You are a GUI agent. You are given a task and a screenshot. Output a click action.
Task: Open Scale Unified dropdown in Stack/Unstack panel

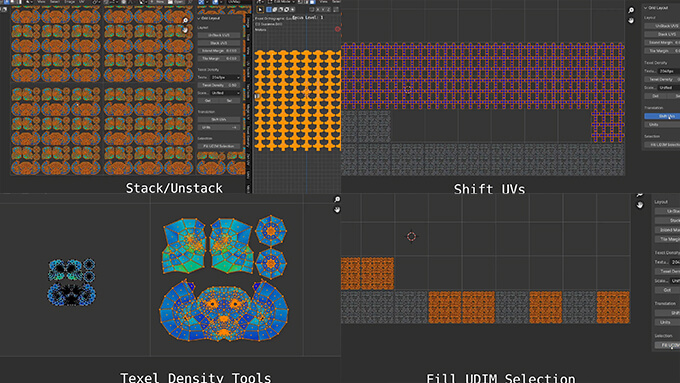coord(225,93)
